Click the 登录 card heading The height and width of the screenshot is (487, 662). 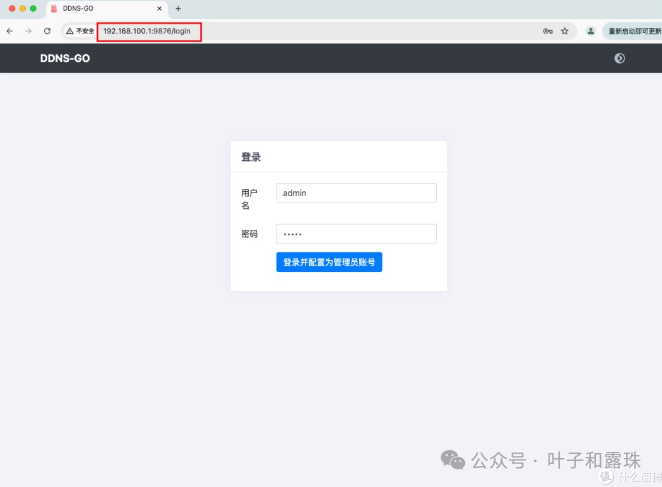coord(251,157)
